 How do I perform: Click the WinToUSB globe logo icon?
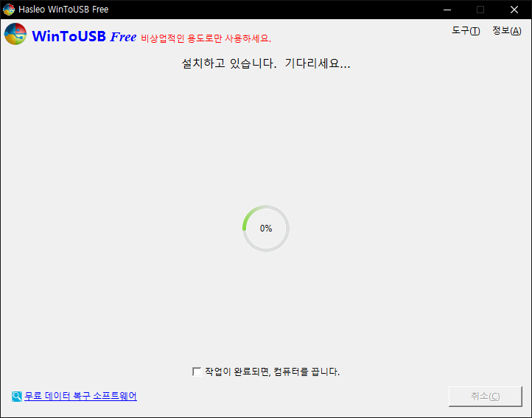[15, 34]
